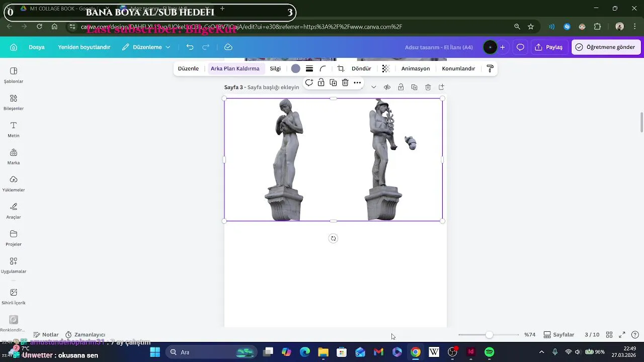Open the Marka brand panel
The width and height of the screenshot is (644, 362).
(x=14, y=156)
